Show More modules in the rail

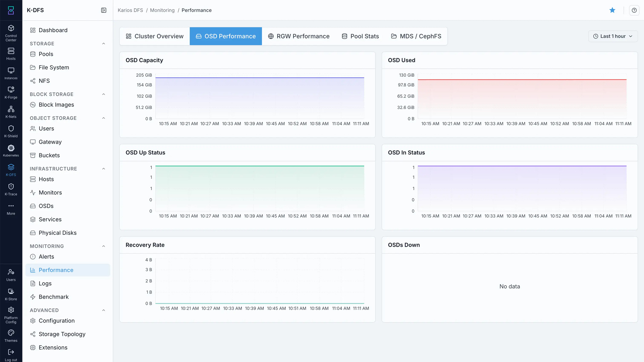(11, 209)
